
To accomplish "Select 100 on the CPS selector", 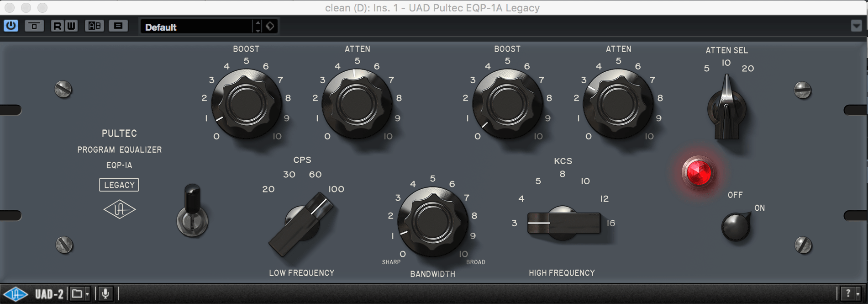I will click(x=336, y=189).
